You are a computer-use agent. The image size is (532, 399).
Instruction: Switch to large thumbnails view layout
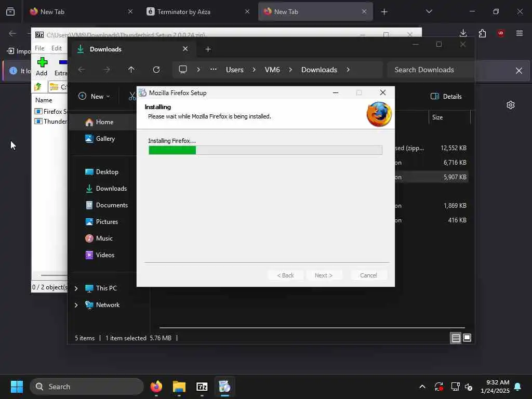tap(467, 338)
